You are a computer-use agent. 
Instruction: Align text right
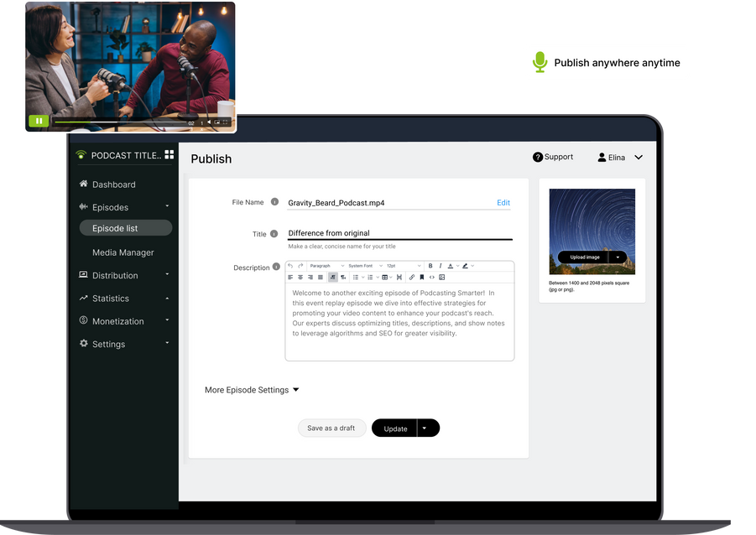310,277
